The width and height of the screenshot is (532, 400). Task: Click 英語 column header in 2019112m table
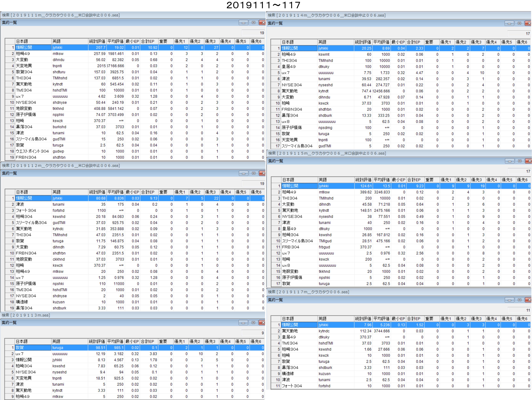click(70, 192)
